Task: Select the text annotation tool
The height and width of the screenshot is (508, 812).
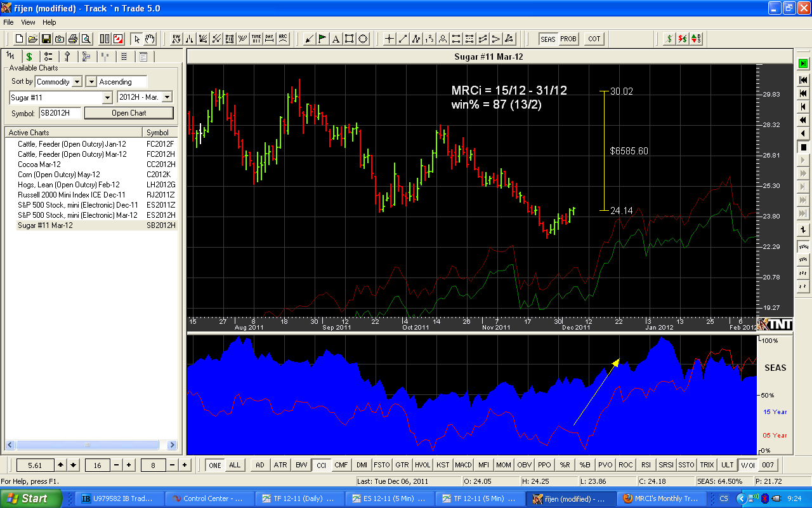Action: pyautogui.click(x=336, y=39)
